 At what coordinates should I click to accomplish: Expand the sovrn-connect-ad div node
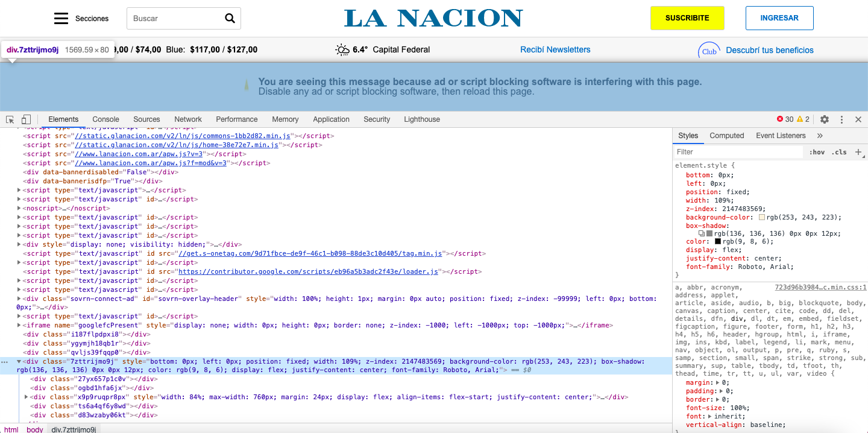coord(20,299)
